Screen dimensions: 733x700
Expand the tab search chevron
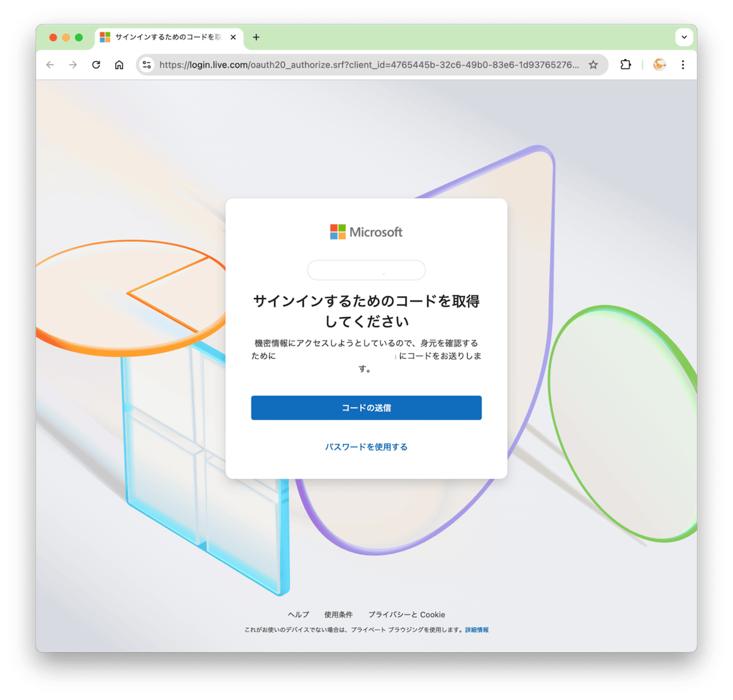pyautogui.click(x=684, y=37)
